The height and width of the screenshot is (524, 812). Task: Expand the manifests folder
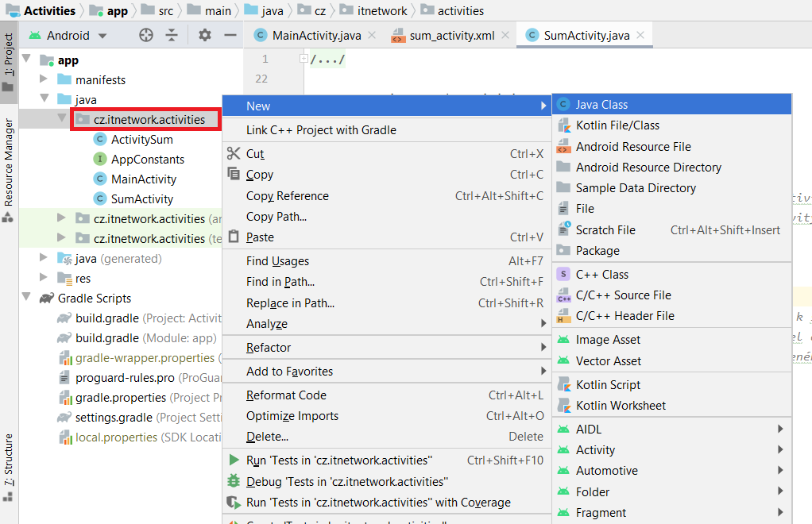44,79
